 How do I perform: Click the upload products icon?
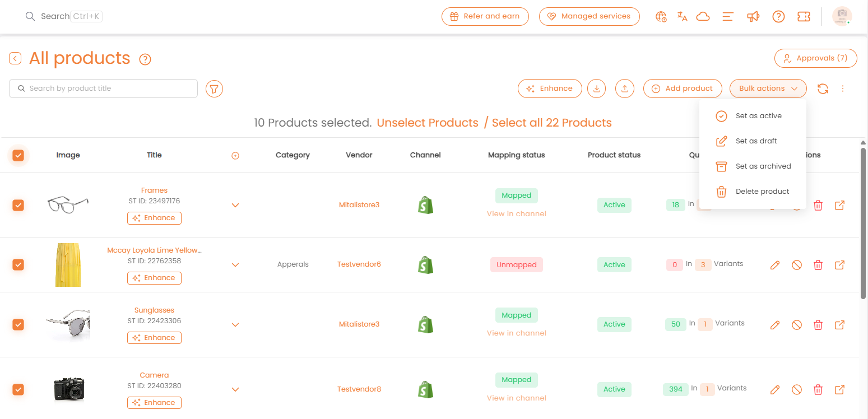624,89
